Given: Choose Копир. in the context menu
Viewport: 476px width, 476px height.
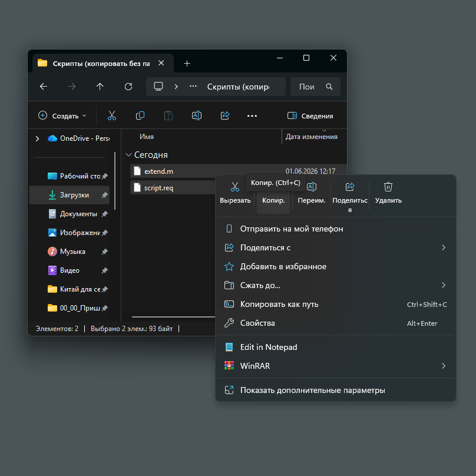Looking at the screenshot, I should [x=273, y=200].
